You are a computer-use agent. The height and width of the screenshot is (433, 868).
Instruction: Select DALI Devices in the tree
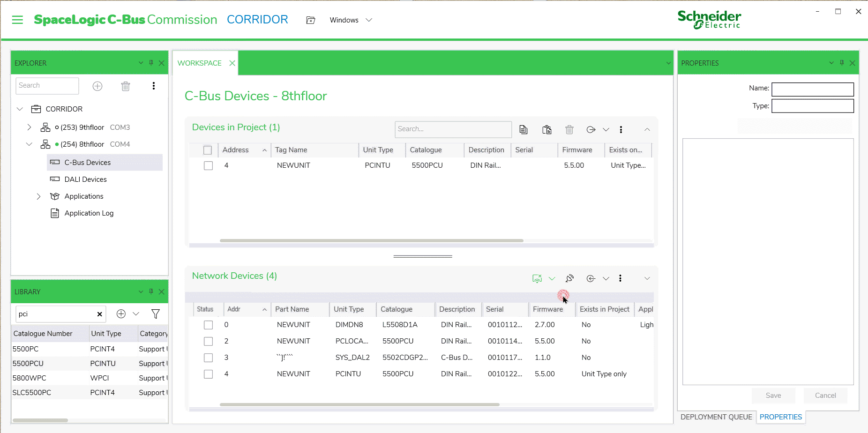point(85,179)
